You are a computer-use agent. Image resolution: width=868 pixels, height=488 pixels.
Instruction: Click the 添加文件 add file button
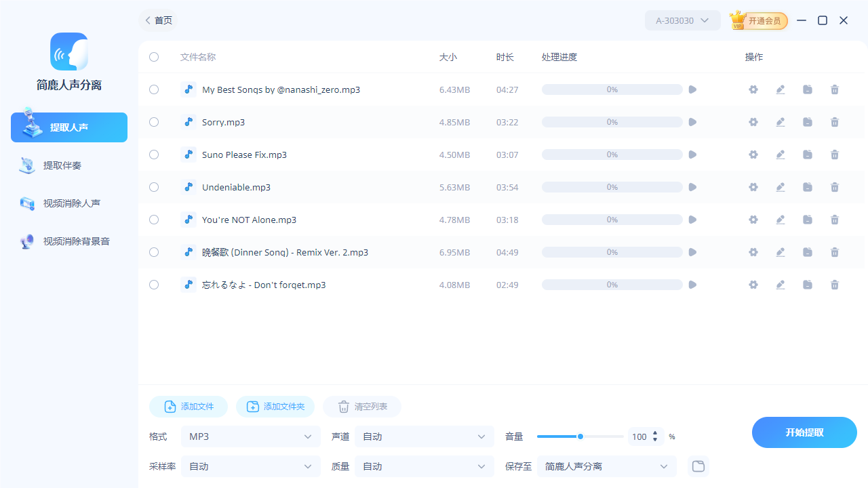(x=189, y=407)
